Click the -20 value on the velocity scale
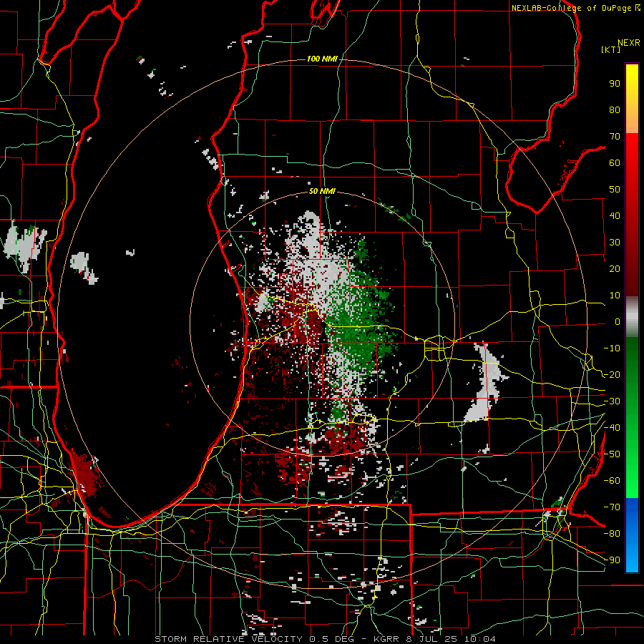Viewport: 644px width, 644px height. tap(612, 374)
